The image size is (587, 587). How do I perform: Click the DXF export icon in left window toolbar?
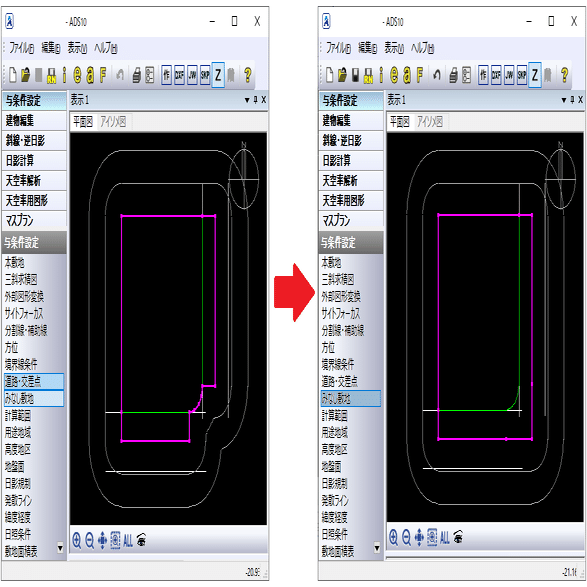[179, 75]
